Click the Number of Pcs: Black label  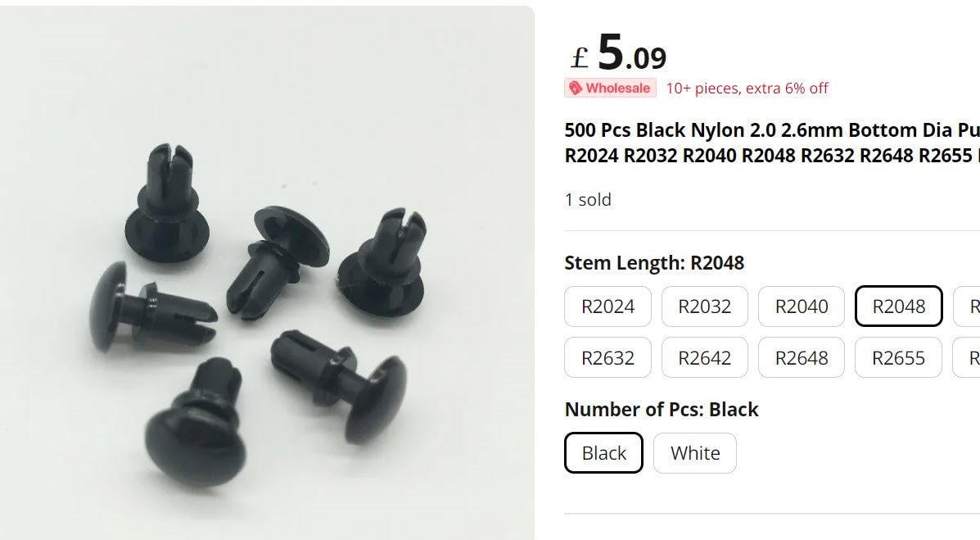coord(662,409)
